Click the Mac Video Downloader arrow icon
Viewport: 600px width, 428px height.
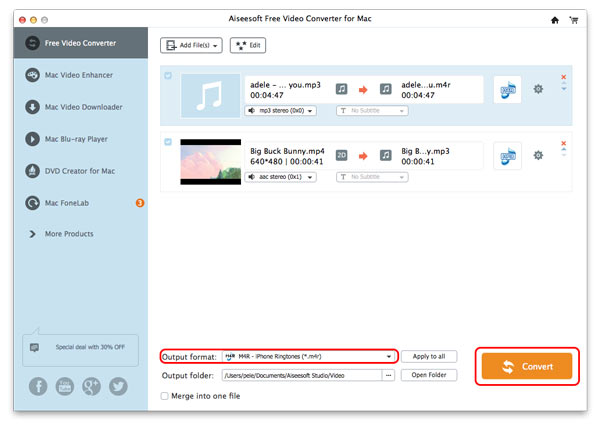pyautogui.click(x=33, y=107)
